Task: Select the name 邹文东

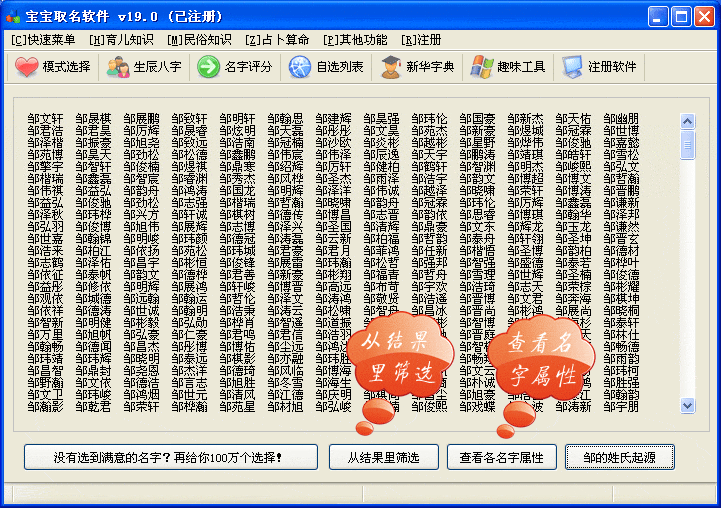Action: pyautogui.click(x=477, y=227)
